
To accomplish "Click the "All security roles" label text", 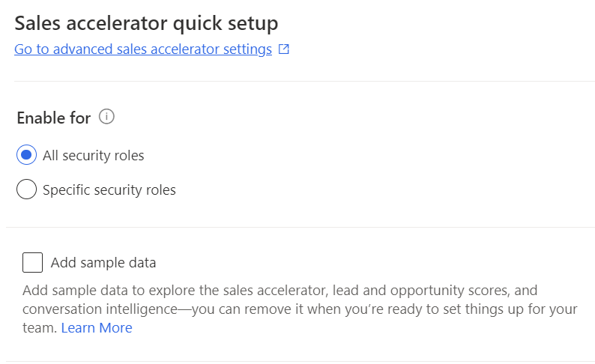I will 93,156.
